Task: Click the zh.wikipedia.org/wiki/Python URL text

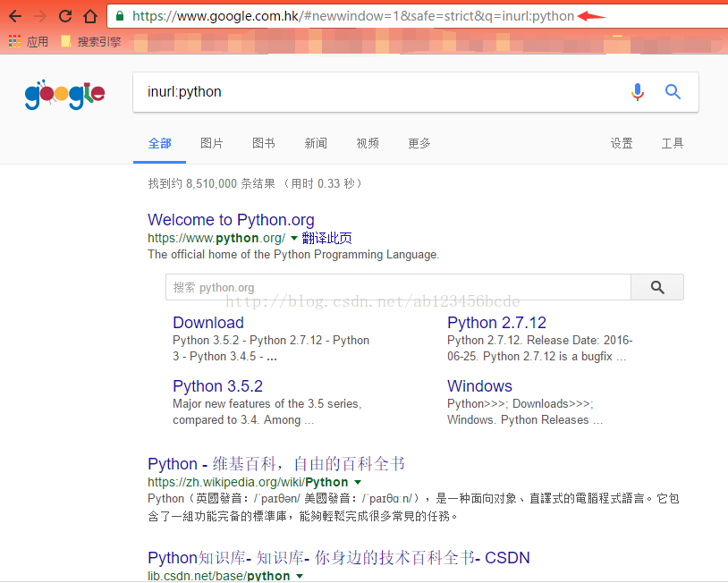Action: [x=248, y=482]
